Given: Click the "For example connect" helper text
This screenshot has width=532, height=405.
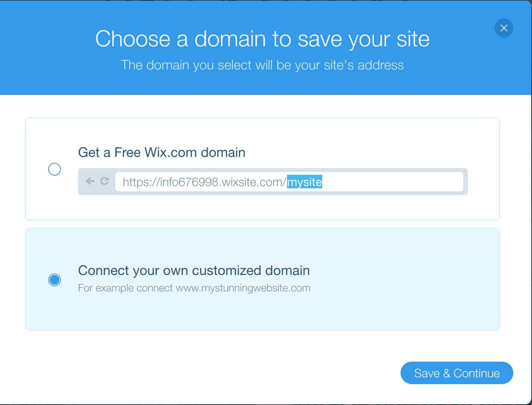Looking at the screenshot, I should [125, 288].
